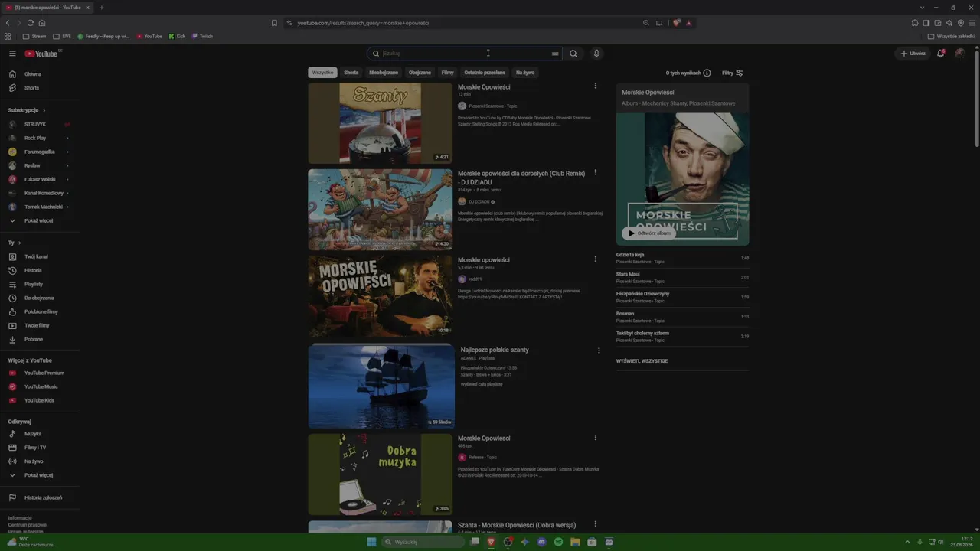980x551 pixels.
Task: Open the browser main menu icon
Action: [x=972, y=23]
